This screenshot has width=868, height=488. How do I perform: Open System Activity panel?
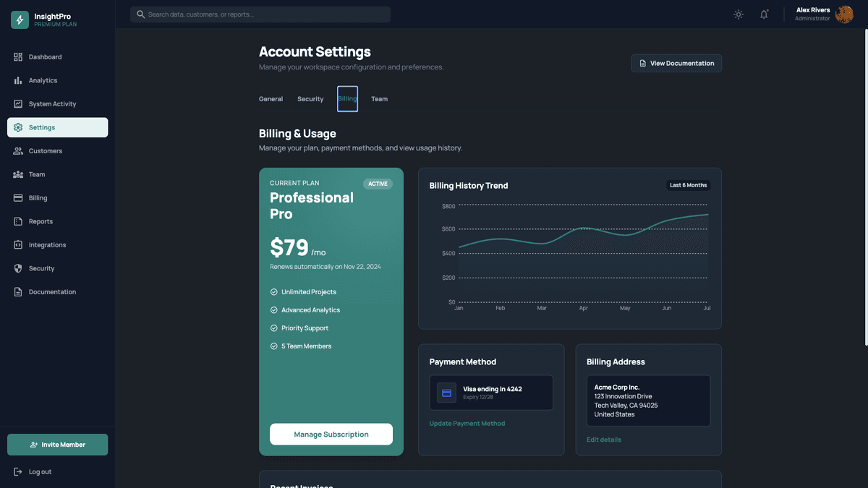pyautogui.click(x=17, y=103)
